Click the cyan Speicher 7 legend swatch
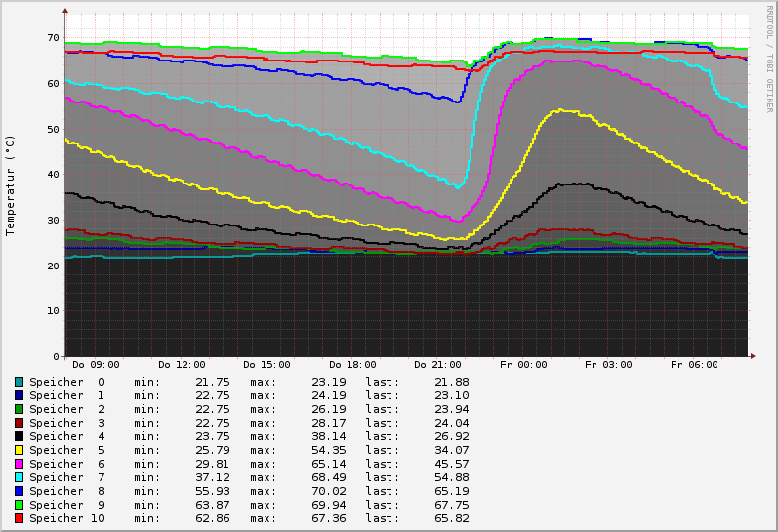 coord(19,477)
